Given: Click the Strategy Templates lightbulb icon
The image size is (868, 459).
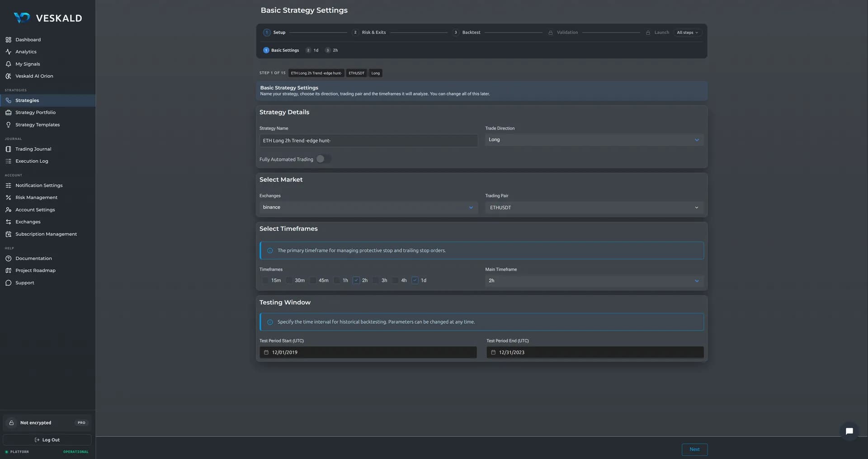Looking at the screenshot, I should [8, 125].
